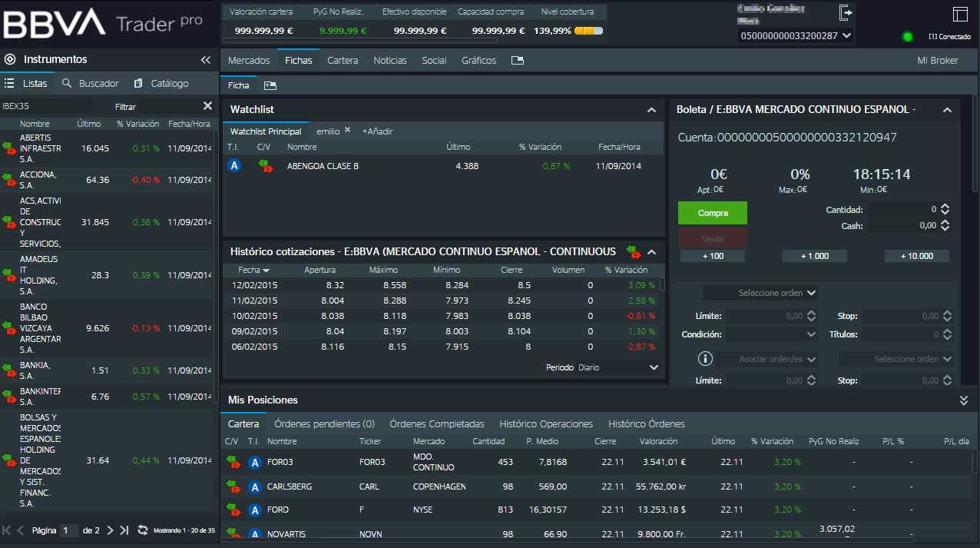Click the Instrumentos compass icon
Image resolution: width=980 pixels, height=548 pixels.
point(10,59)
